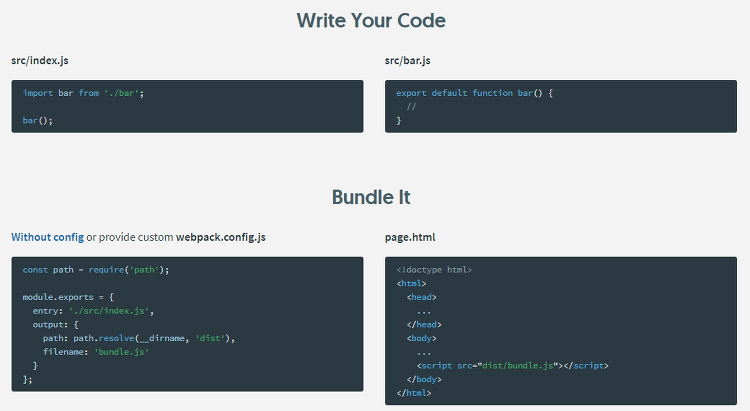Image resolution: width=750 pixels, height=411 pixels.
Task: Click the 'src/bar.js' file label
Action: tap(408, 60)
